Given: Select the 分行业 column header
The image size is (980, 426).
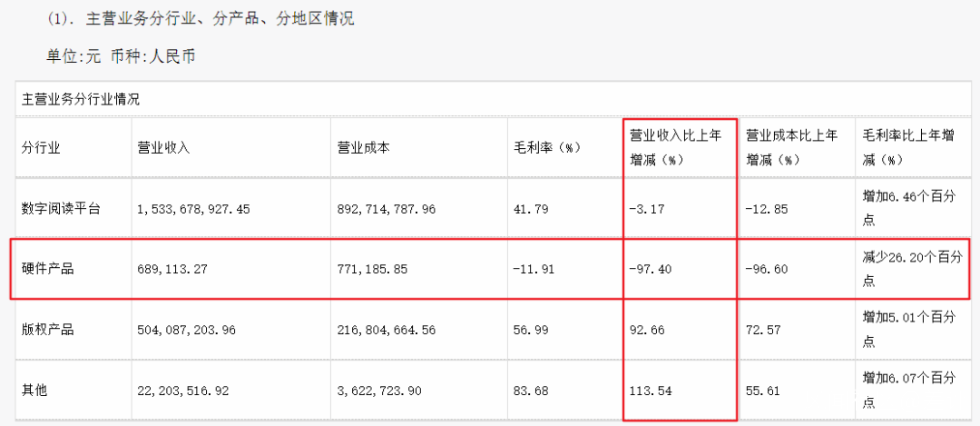Looking at the screenshot, I should point(41,147).
